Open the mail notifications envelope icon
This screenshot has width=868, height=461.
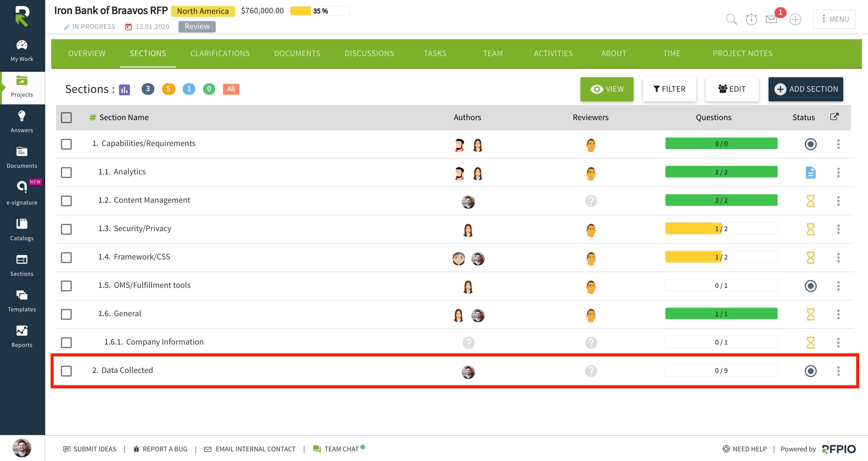[771, 19]
